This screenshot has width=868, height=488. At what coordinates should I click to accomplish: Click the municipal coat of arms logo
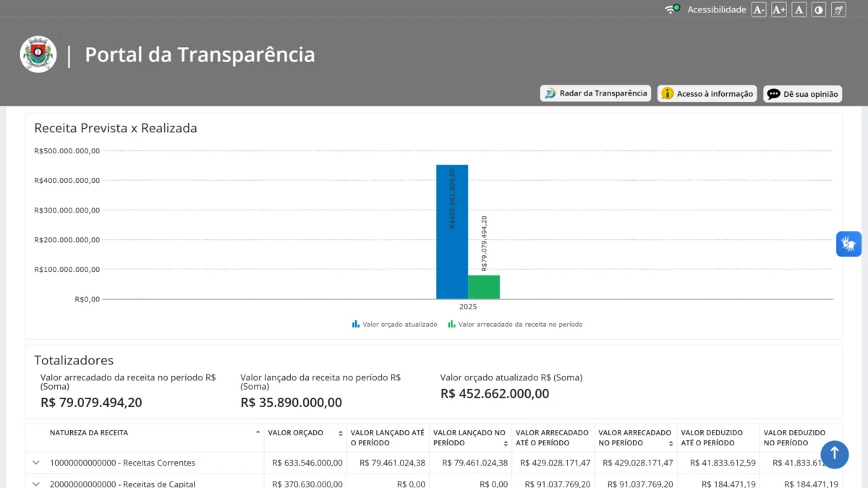pos(38,54)
